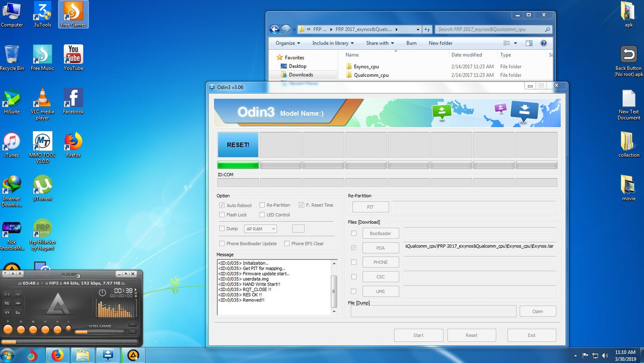Screen dimensions: 644x363
Task: Open Nck AndroidMTK desktop icon
Action: click(x=12, y=235)
